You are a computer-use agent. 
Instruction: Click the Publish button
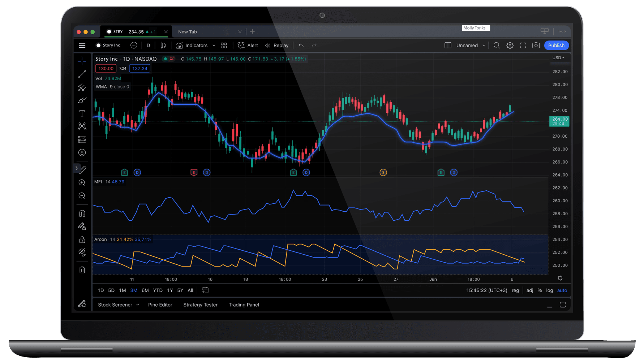point(556,45)
